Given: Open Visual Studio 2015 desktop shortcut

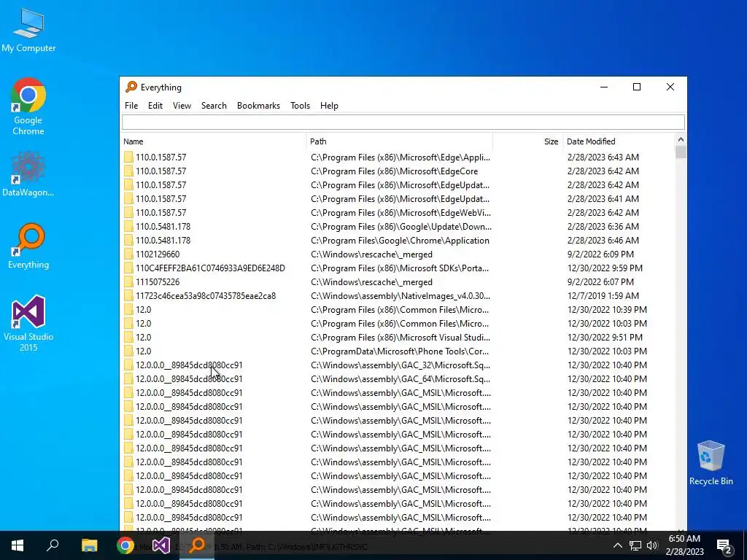Looking at the screenshot, I should 28,323.
